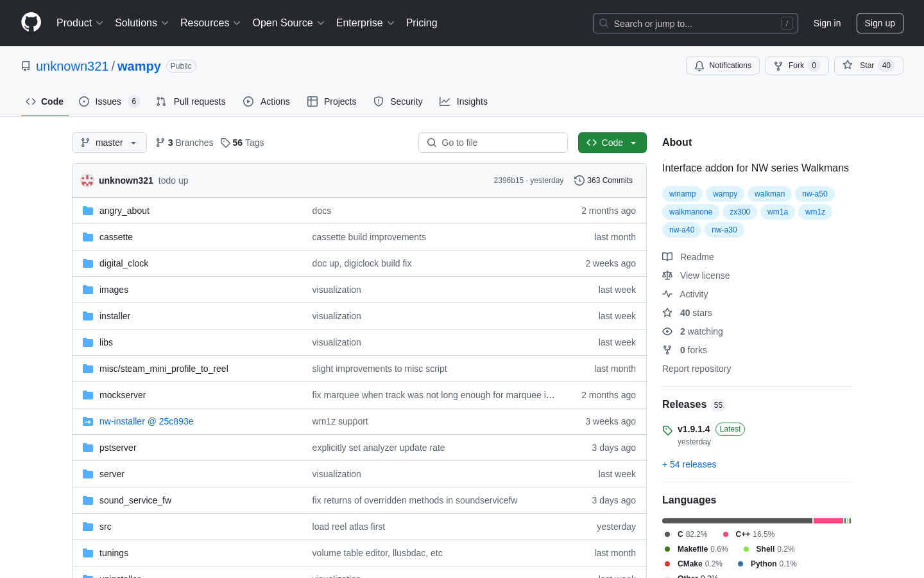This screenshot has height=578, width=924.
Task: Switch to the Insights tab
Action: [x=463, y=101]
